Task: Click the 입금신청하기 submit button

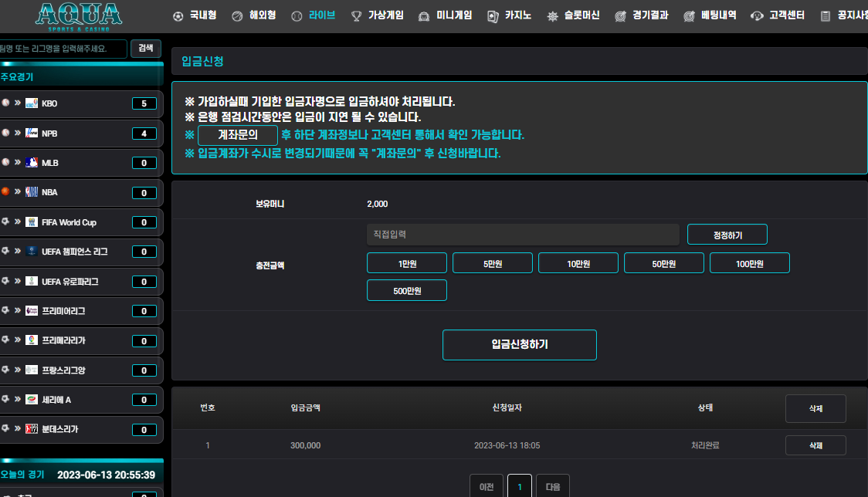Action: click(519, 344)
